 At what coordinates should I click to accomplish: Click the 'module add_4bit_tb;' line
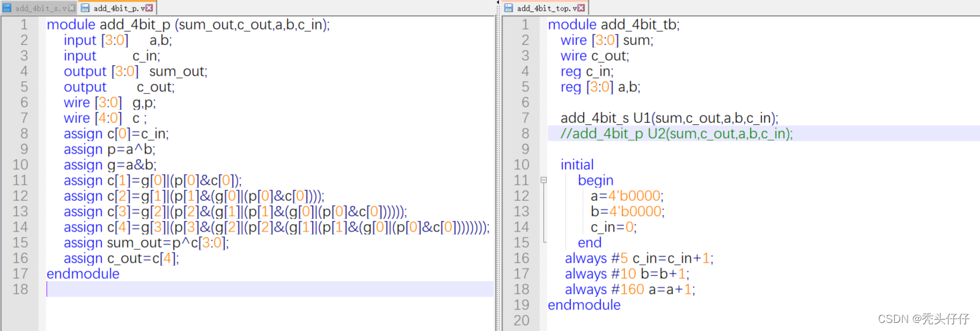pos(614,25)
